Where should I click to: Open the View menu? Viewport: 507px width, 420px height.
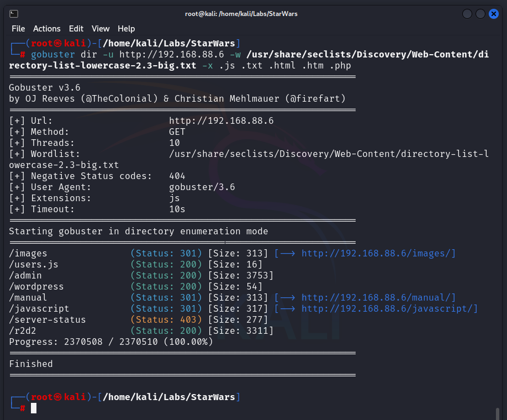tap(101, 29)
